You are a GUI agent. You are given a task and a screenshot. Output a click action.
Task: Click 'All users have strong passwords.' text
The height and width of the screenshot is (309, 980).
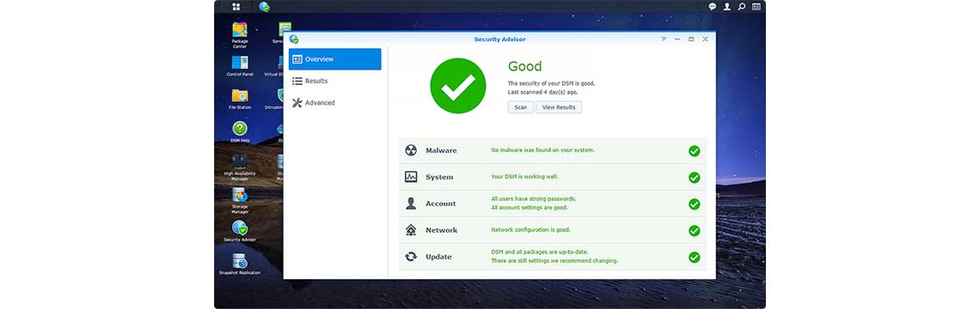533,198
